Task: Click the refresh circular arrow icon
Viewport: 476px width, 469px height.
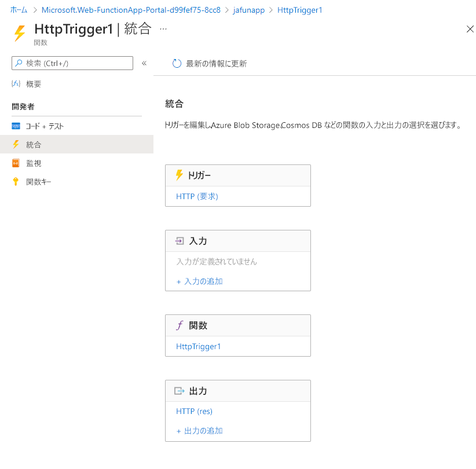Action: [x=177, y=64]
